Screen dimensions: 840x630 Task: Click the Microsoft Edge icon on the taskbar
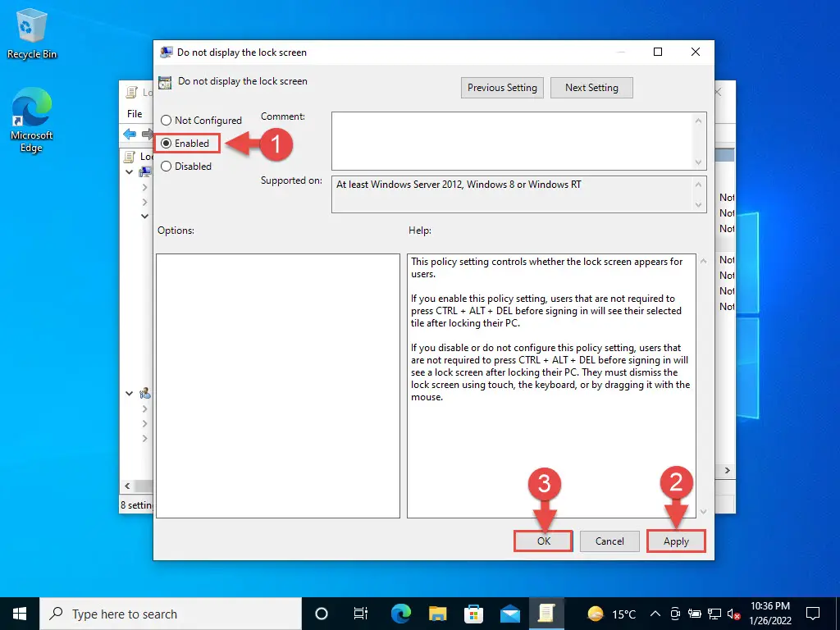click(401, 614)
